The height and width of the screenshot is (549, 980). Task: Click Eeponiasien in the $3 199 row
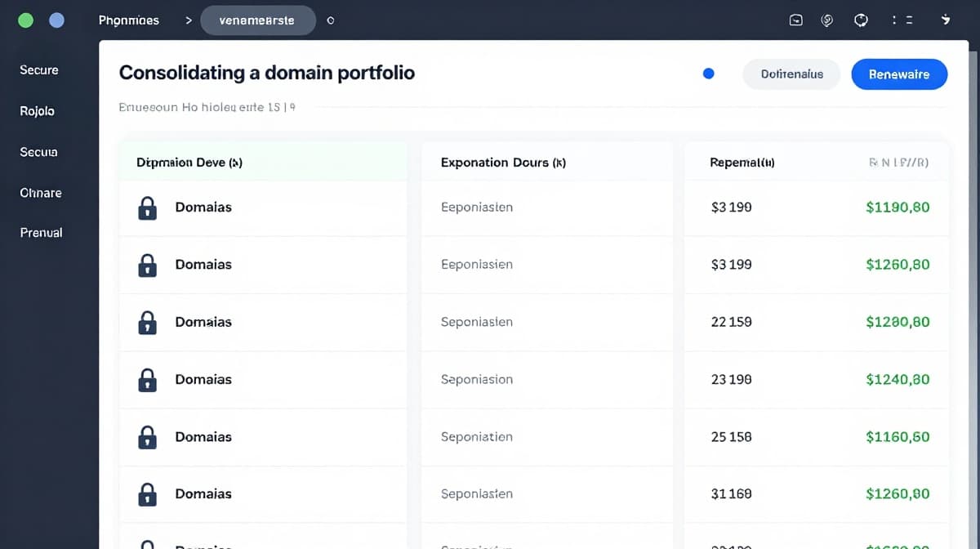tap(477, 265)
